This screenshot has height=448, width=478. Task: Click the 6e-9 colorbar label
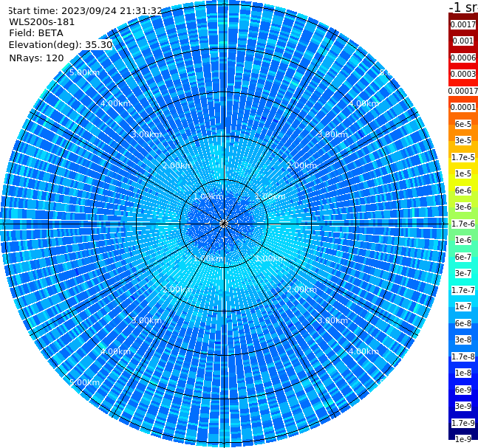[463, 390]
